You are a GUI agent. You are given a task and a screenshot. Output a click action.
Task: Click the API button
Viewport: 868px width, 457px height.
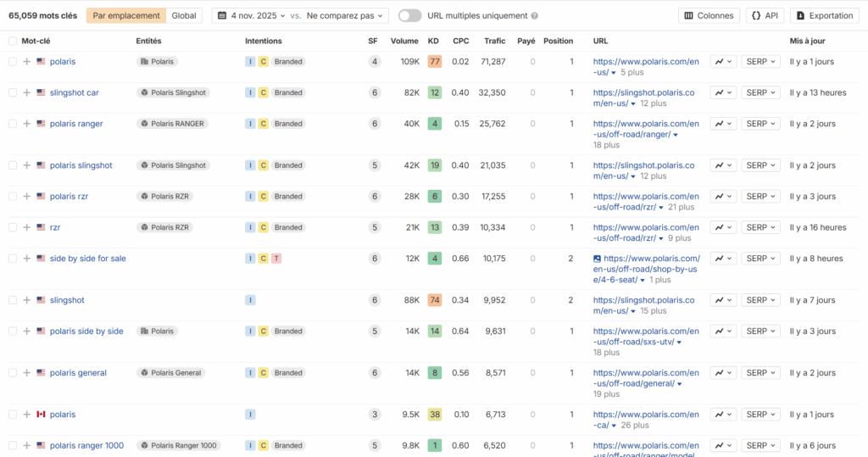pyautogui.click(x=765, y=15)
